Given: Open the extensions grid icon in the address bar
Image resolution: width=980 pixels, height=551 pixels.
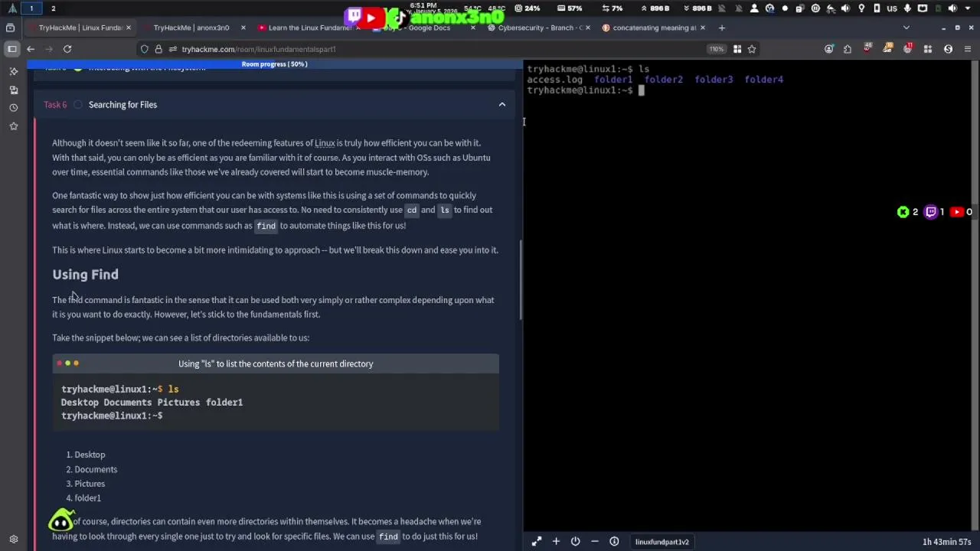Looking at the screenshot, I should pos(737,49).
